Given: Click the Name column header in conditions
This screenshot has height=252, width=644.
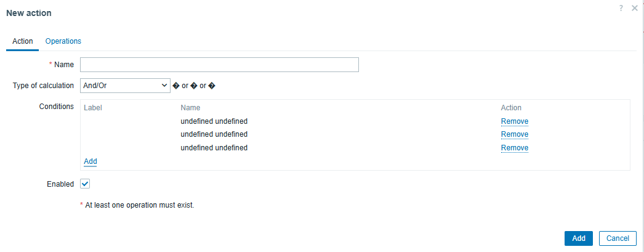Looking at the screenshot, I should pyautogui.click(x=190, y=108).
